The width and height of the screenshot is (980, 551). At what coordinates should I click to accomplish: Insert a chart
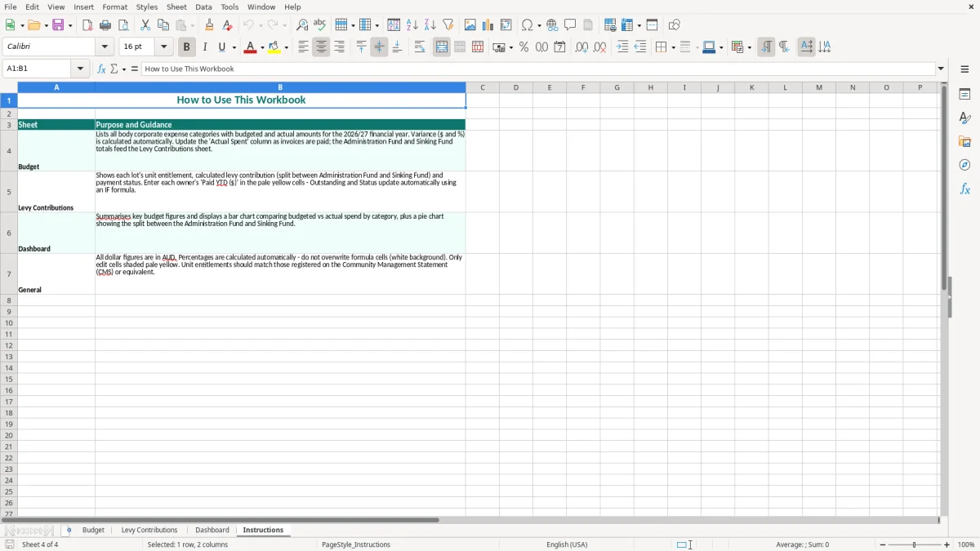(x=488, y=25)
